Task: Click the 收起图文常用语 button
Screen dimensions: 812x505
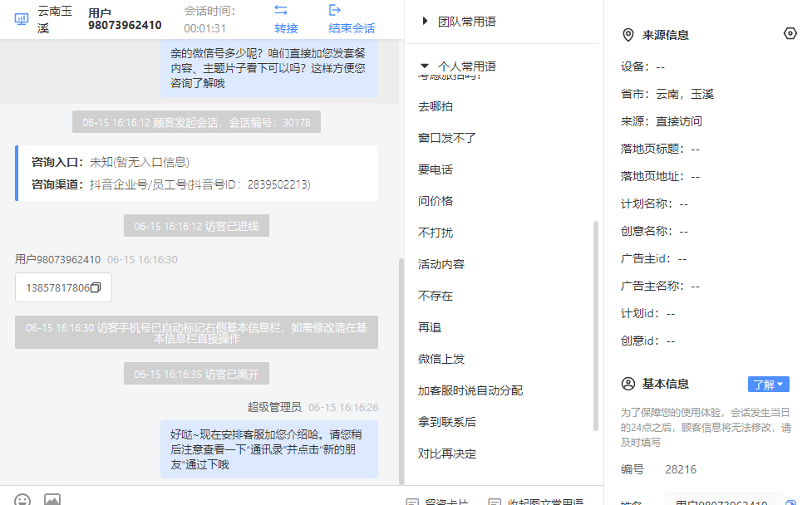Action: 536,502
